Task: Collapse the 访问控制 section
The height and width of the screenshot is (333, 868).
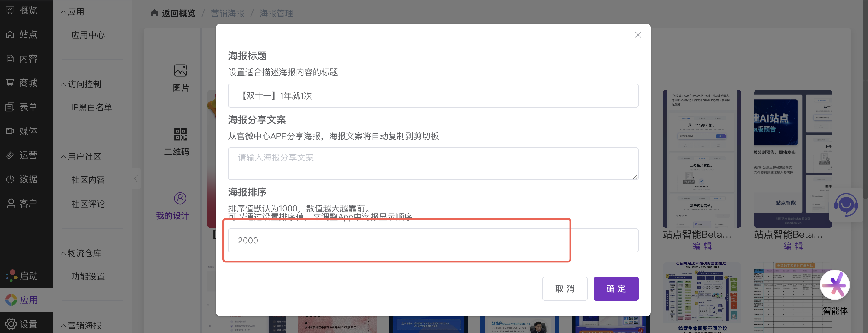Action: coord(63,84)
